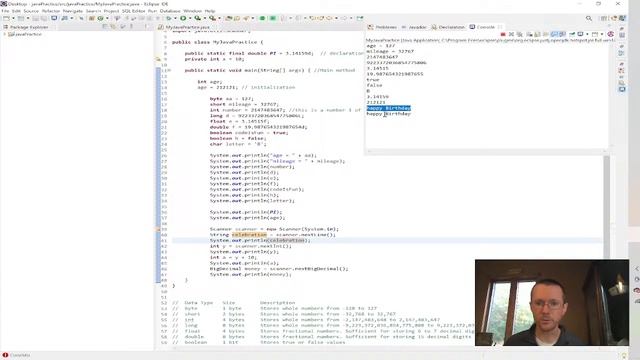Click the New file toolbar icon

6,18
